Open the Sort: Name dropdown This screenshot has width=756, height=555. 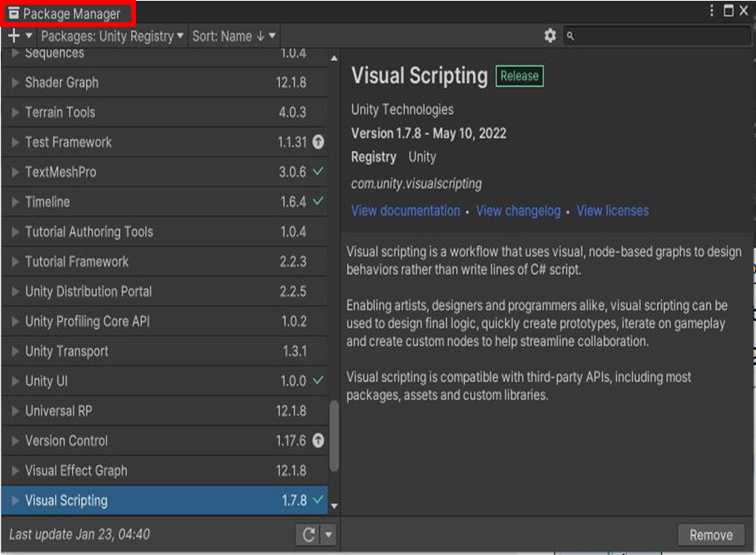point(234,36)
